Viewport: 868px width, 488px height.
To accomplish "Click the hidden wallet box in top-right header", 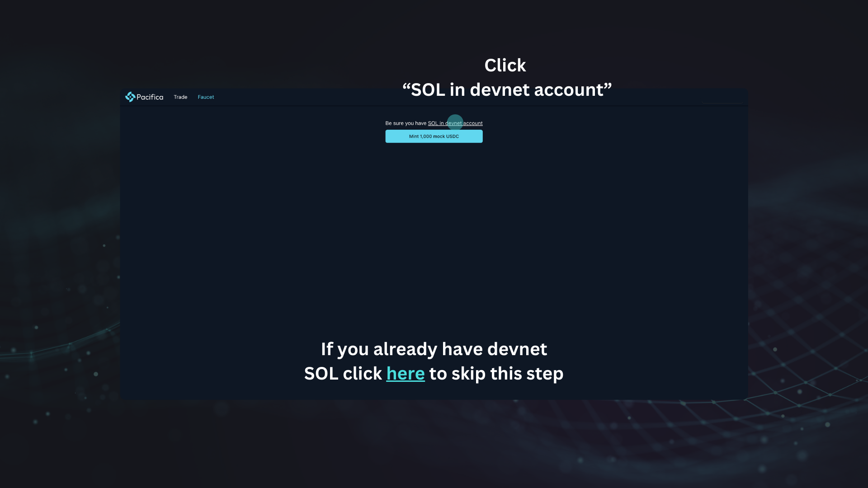I will click(722, 97).
